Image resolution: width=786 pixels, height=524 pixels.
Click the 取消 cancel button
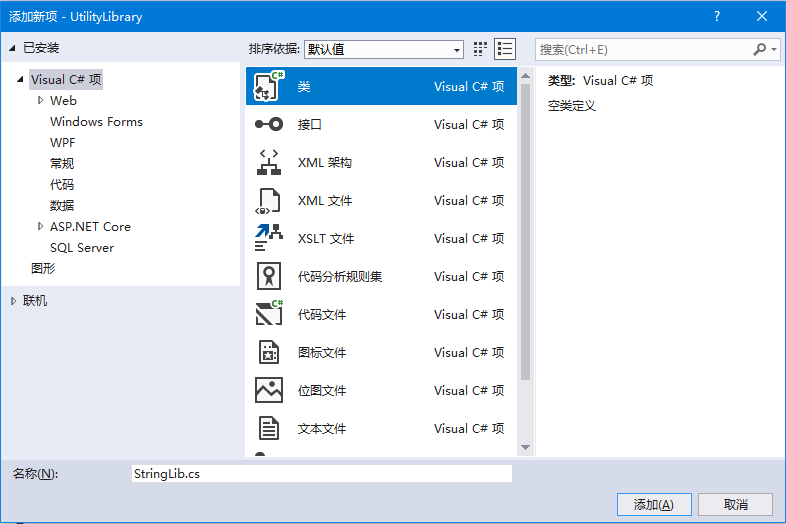(736, 504)
